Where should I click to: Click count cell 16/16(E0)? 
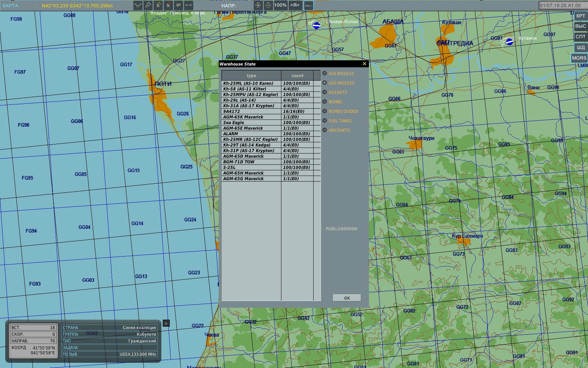point(297,111)
